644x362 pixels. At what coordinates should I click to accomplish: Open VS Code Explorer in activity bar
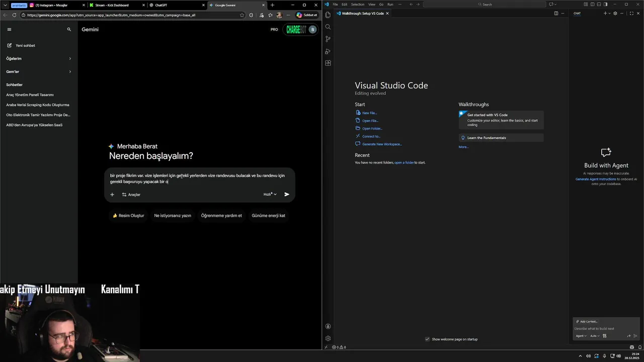point(328,15)
